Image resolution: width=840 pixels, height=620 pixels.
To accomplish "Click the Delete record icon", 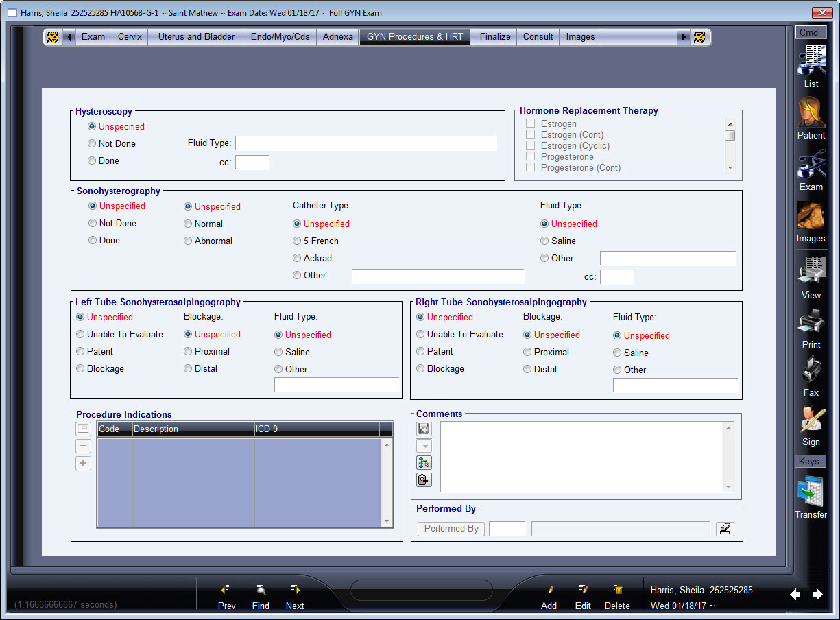I will point(617,589).
